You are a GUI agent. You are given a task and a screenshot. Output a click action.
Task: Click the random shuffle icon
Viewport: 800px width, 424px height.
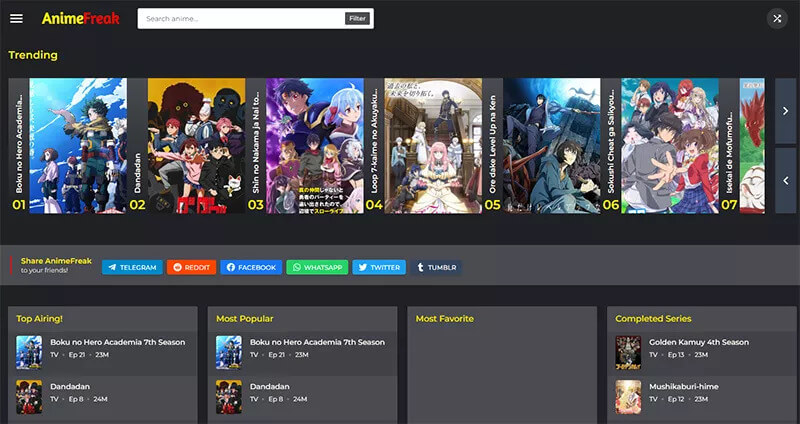pyautogui.click(x=777, y=19)
